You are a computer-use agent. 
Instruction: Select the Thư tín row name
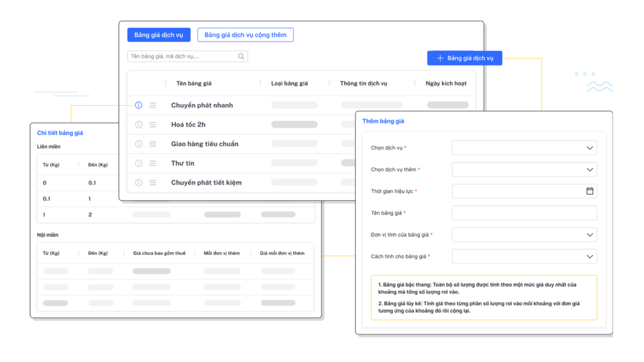[x=183, y=163]
